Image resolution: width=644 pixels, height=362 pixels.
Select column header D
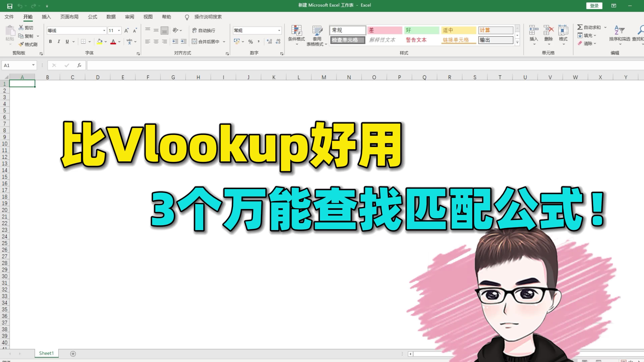pyautogui.click(x=98, y=77)
